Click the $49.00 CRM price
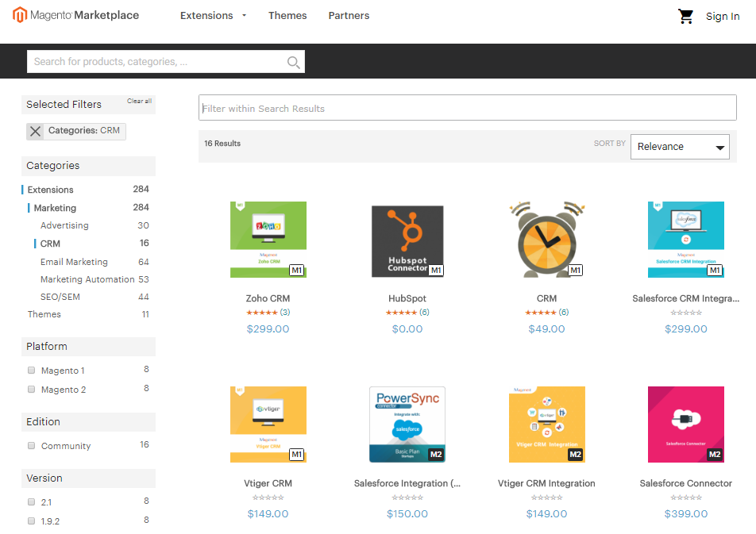The height and width of the screenshot is (534, 756). pyautogui.click(x=546, y=328)
